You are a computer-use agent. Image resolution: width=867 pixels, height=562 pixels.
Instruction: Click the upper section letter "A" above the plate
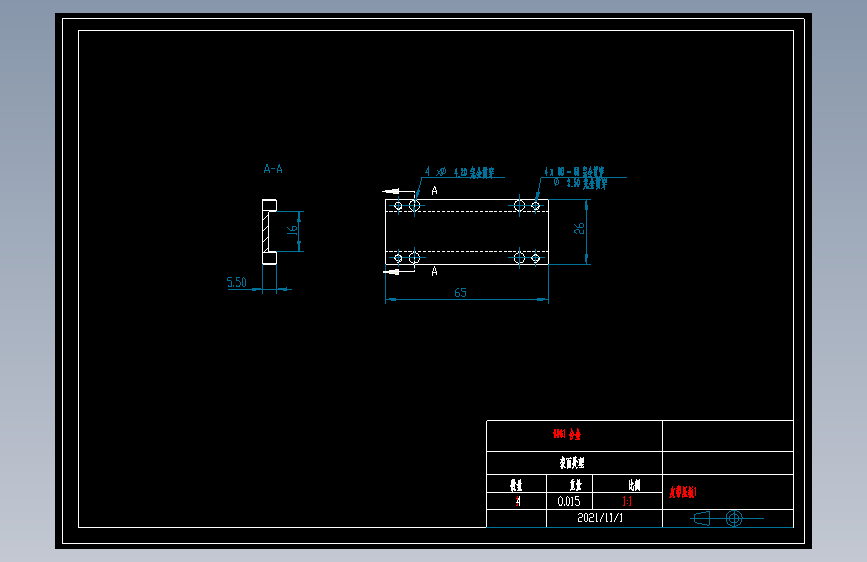click(435, 191)
